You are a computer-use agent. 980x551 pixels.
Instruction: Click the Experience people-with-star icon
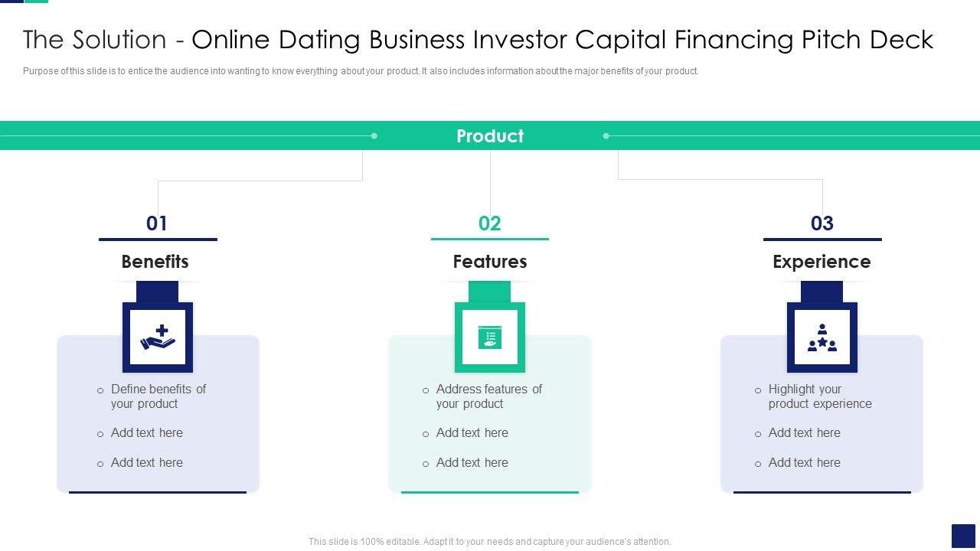[822, 337]
